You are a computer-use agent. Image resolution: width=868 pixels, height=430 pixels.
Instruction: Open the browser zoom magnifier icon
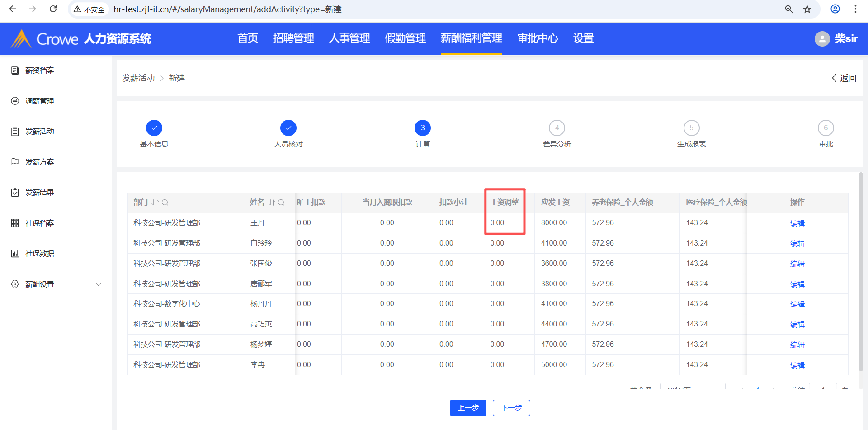click(x=789, y=9)
